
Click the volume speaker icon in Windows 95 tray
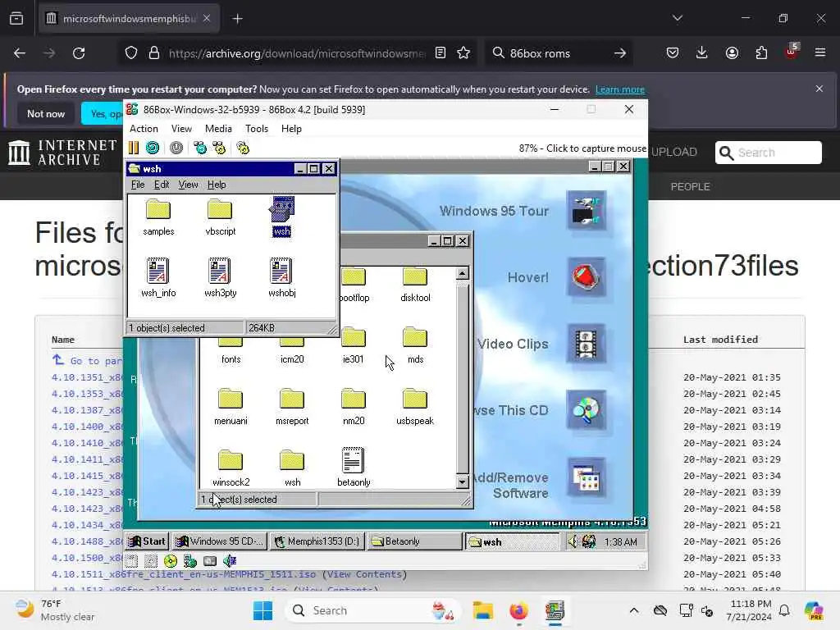(573, 541)
